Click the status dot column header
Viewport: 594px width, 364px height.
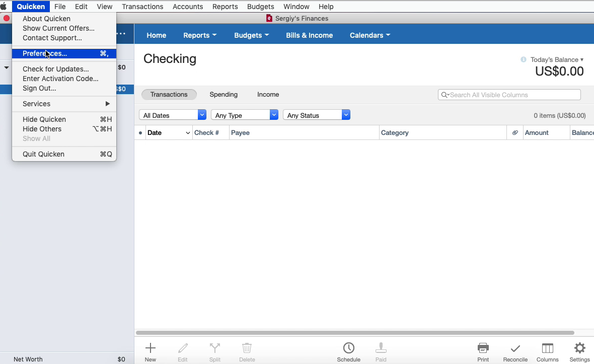[x=140, y=133]
